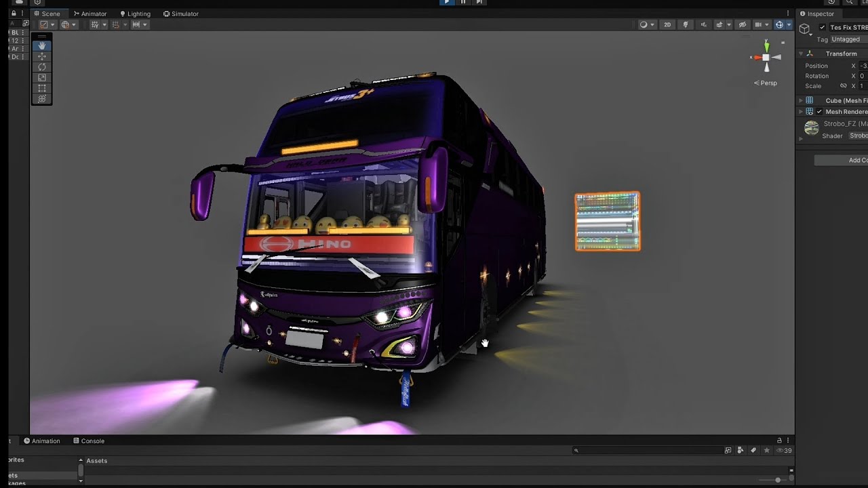
Task: Expand the Cube Mesh Filter component
Action: click(x=801, y=100)
